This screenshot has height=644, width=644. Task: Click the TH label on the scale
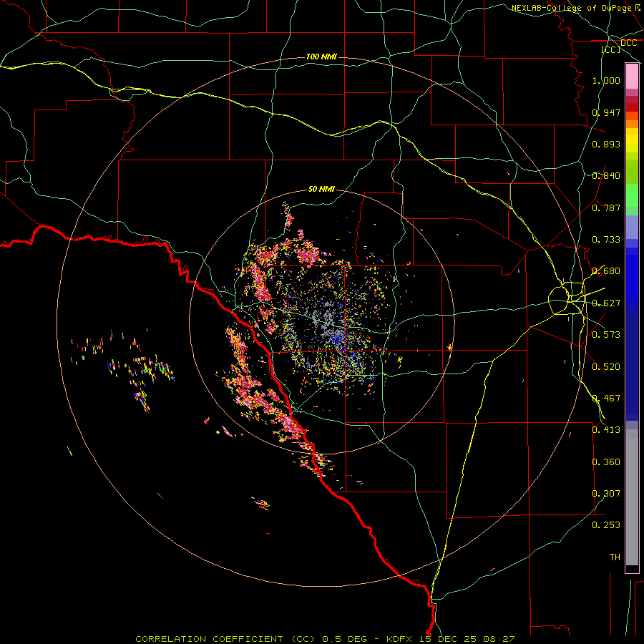click(x=615, y=557)
